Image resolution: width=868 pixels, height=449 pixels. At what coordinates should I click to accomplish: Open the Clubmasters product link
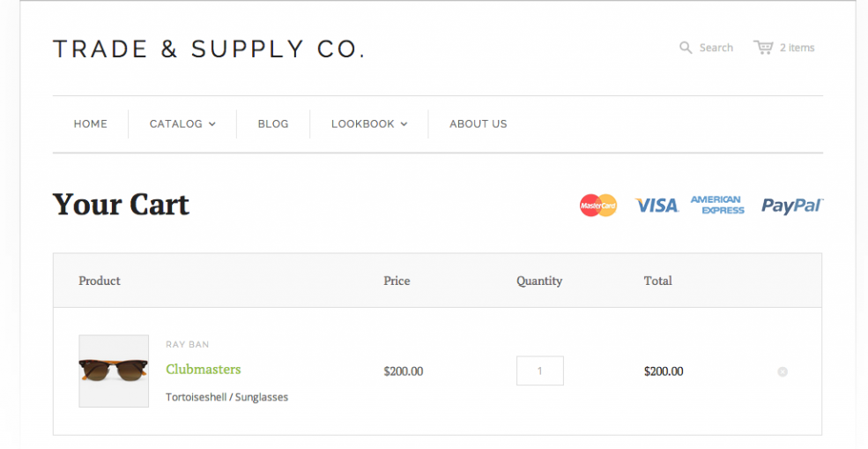coord(204,370)
